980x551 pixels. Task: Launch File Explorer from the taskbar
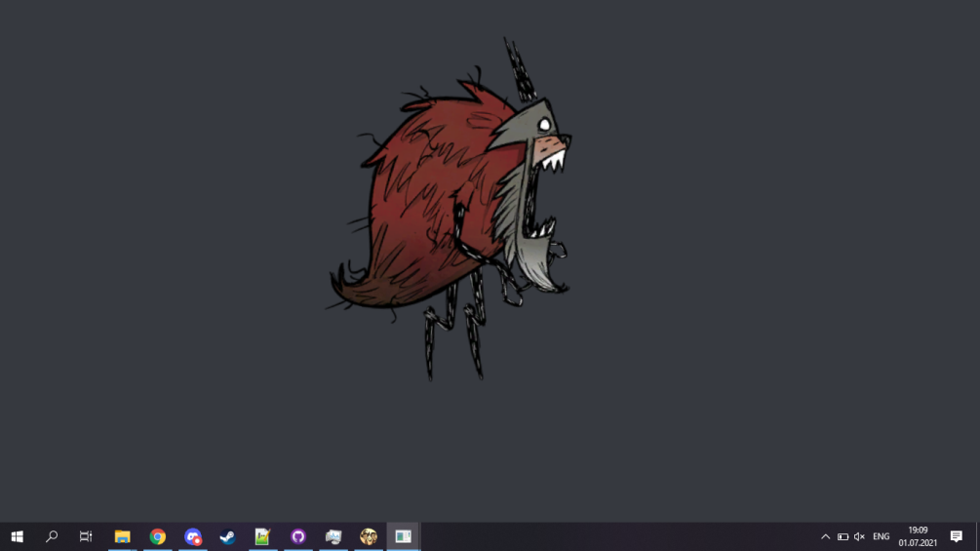[122, 536]
